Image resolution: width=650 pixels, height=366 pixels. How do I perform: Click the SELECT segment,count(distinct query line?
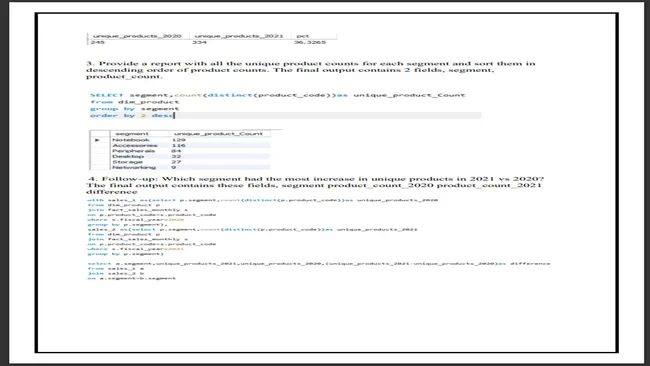[x=278, y=95]
